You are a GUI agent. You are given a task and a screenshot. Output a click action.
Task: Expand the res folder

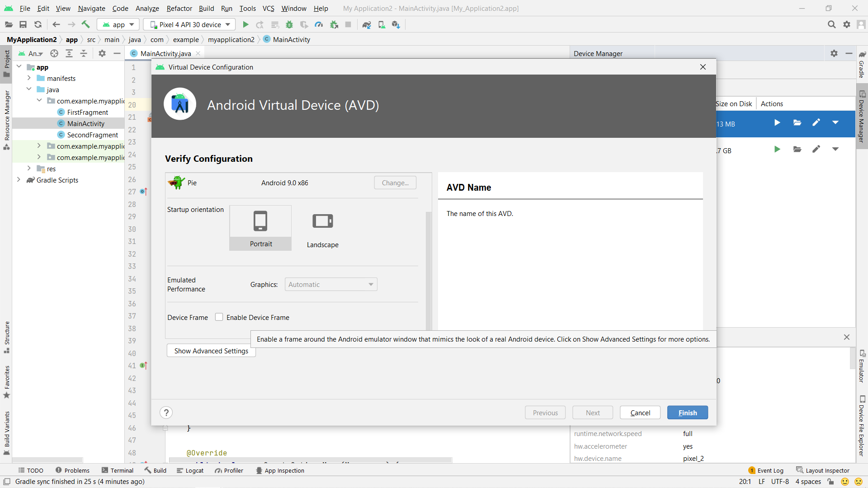click(29, 169)
